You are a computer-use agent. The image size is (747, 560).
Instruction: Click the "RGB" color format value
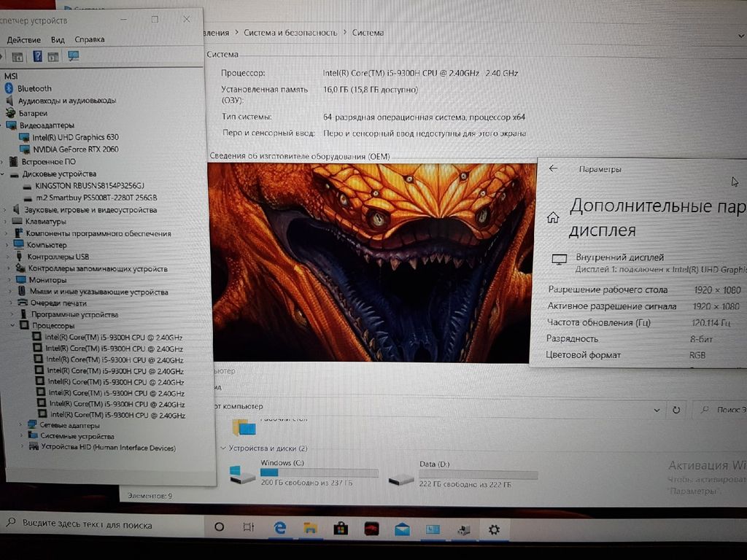(x=697, y=355)
